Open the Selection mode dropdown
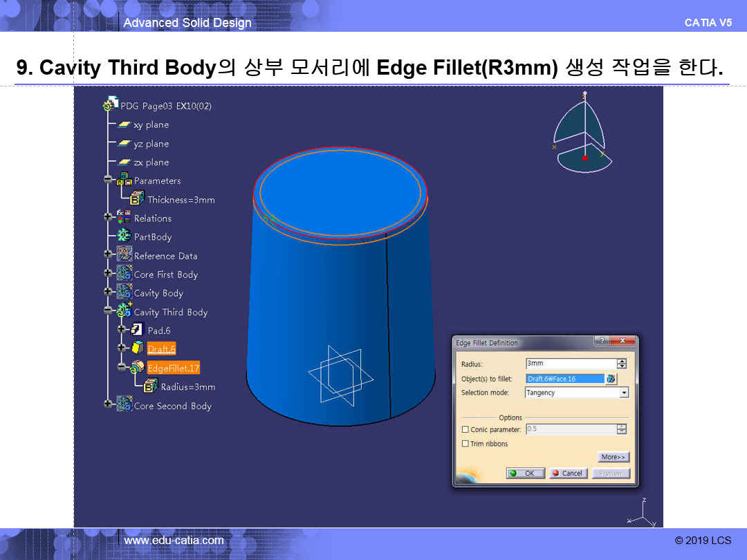The height and width of the screenshot is (560, 747). (624, 393)
